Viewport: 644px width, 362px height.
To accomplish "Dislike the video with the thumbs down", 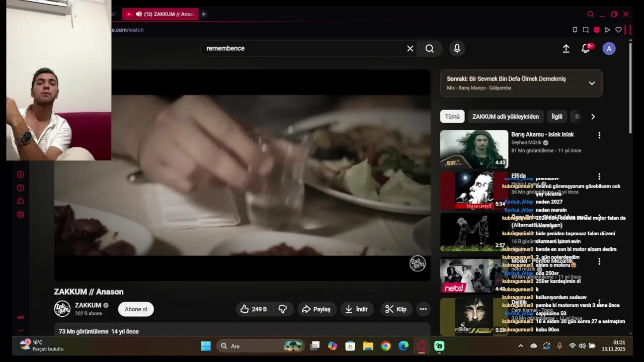I will (x=283, y=309).
